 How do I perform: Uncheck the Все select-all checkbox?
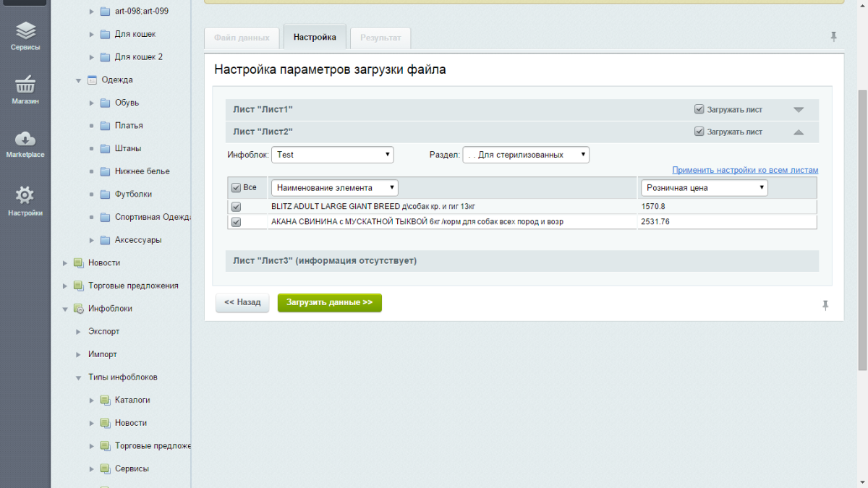pyautogui.click(x=236, y=188)
